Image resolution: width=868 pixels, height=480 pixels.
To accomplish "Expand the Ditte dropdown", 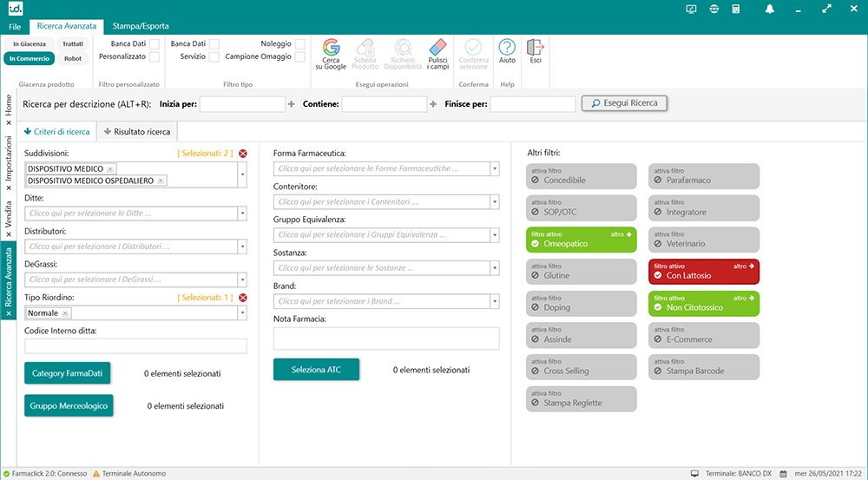I will pyautogui.click(x=242, y=213).
